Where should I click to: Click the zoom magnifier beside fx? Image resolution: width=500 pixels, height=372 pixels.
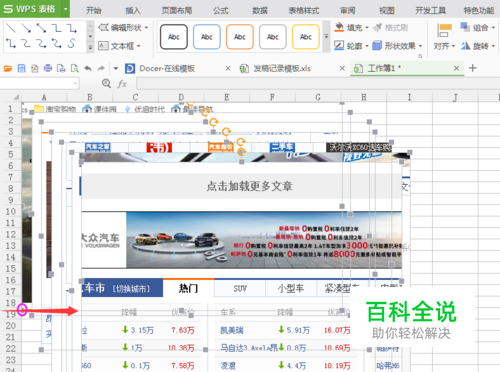tap(106, 83)
